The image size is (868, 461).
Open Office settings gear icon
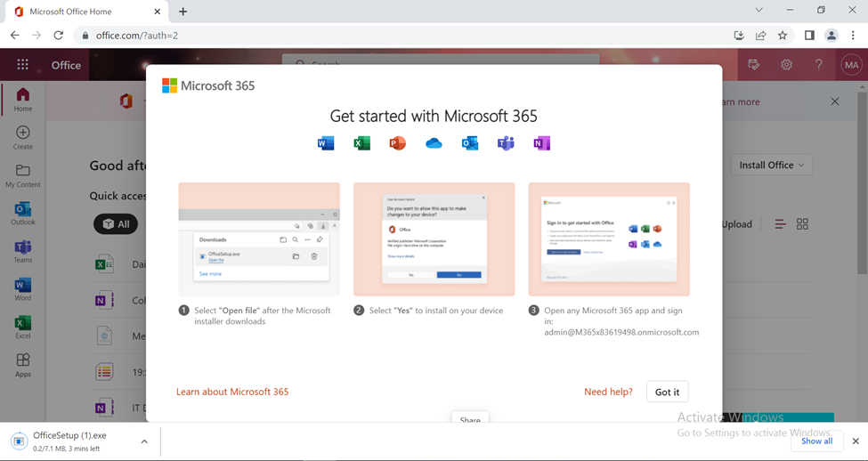pos(786,65)
